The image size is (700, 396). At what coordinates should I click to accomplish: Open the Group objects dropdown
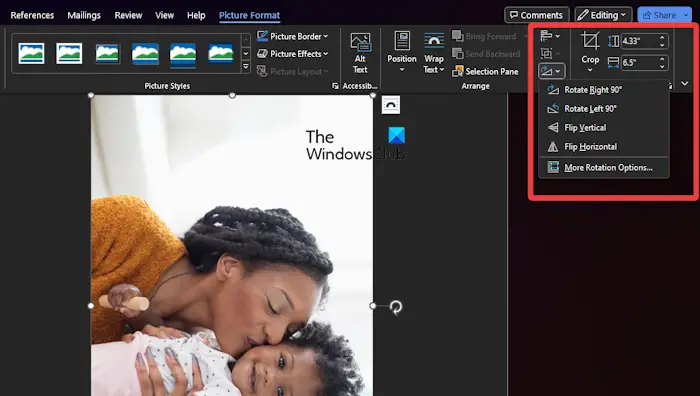550,54
